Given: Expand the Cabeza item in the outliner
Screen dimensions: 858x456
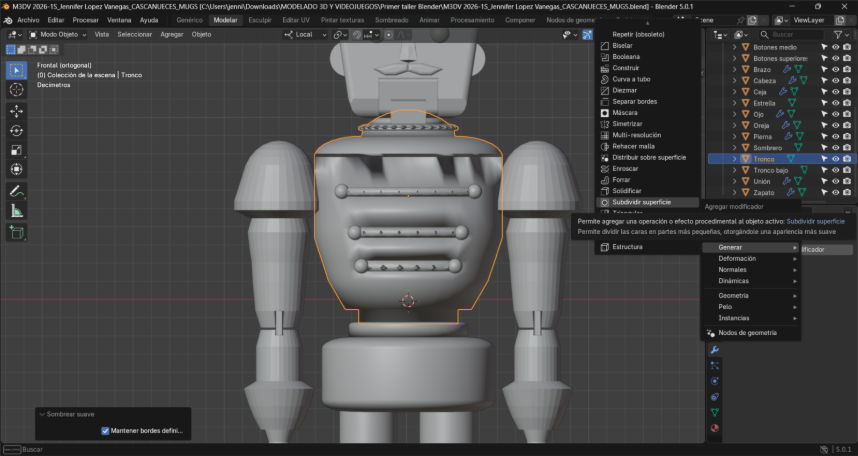Looking at the screenshot, I should [x=734, y=81].
